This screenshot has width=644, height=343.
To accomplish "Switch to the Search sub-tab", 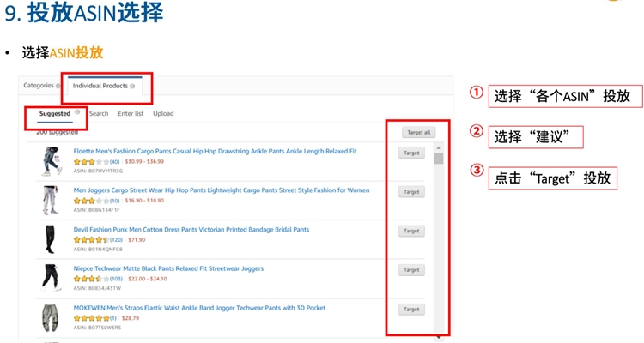I will [x=99, y=114].
